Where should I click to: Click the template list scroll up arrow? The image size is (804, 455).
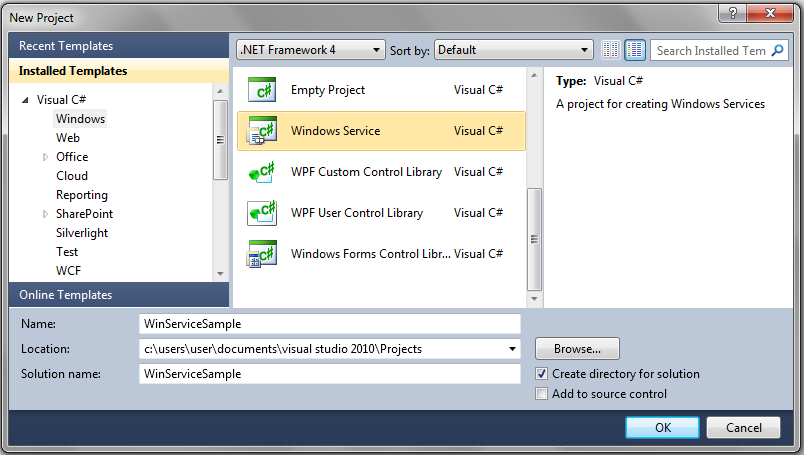[x=534, y=75]
